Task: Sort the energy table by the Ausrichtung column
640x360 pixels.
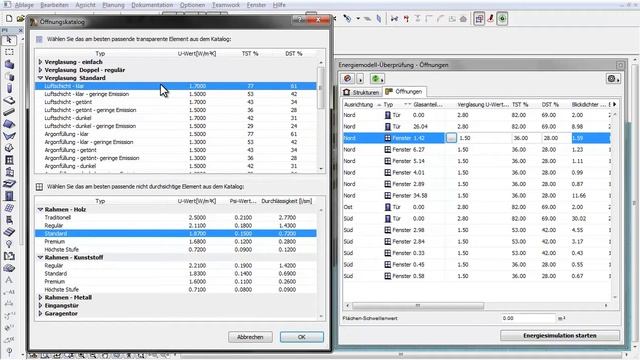Action: (358, 104)
